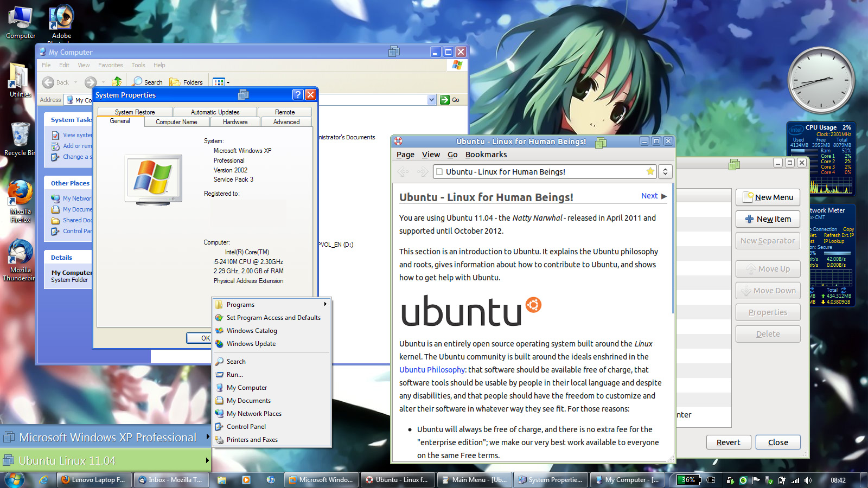This screenshot has height=488, width=868.
Task: Click the Up folder icon in My Computer
Action: [x=117, y=82]
